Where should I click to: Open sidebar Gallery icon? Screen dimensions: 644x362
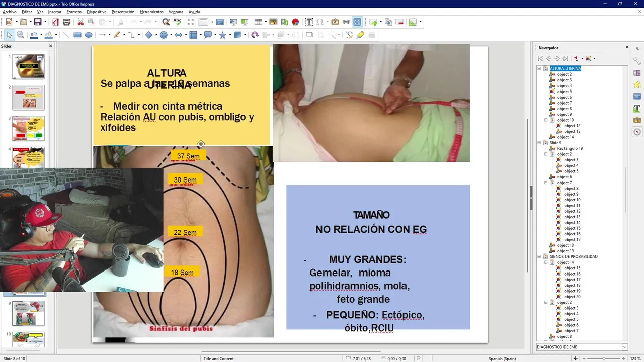click(x=637, y=120)
